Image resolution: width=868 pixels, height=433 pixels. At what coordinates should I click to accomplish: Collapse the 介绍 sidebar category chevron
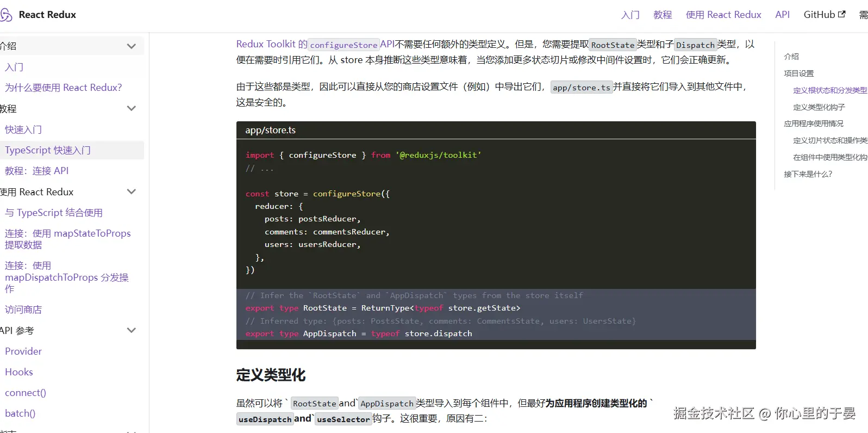131,46
